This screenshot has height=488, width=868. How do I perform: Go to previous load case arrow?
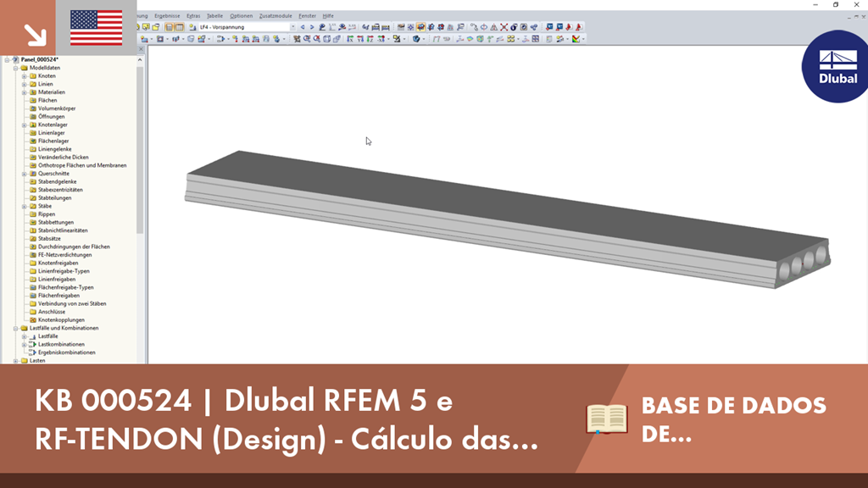pos(303,27)
